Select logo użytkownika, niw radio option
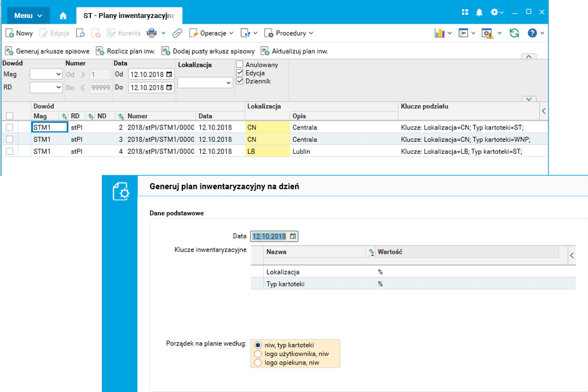 click(x=258, y=354)
